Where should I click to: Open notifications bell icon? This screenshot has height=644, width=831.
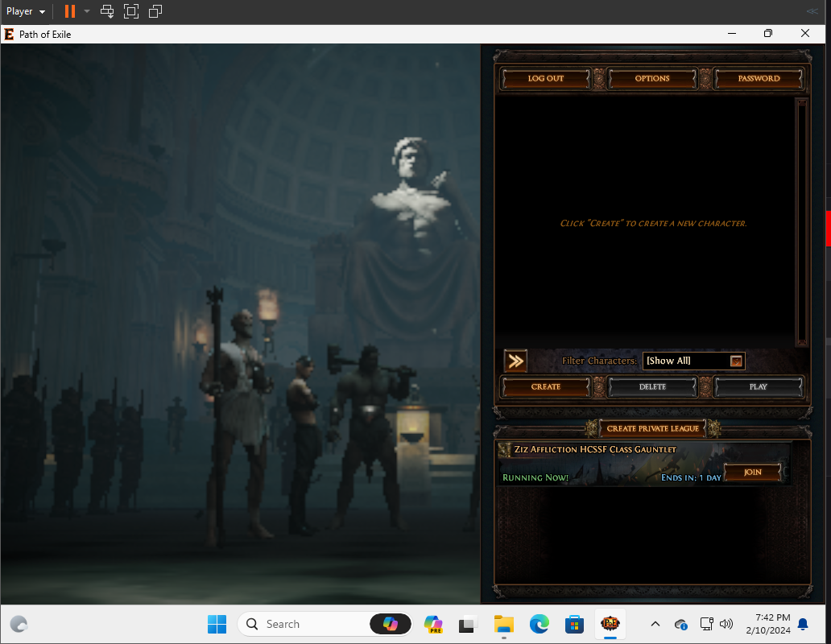click(x=803, y=624)
